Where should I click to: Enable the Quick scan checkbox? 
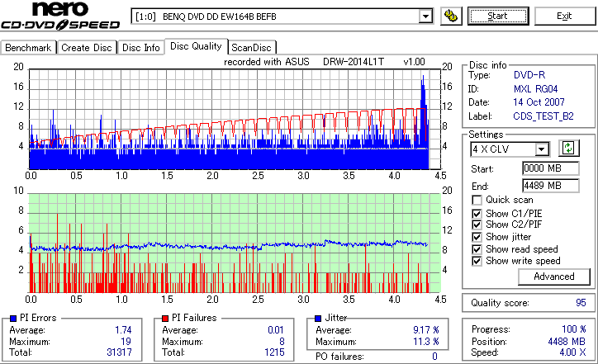point(477,200)
